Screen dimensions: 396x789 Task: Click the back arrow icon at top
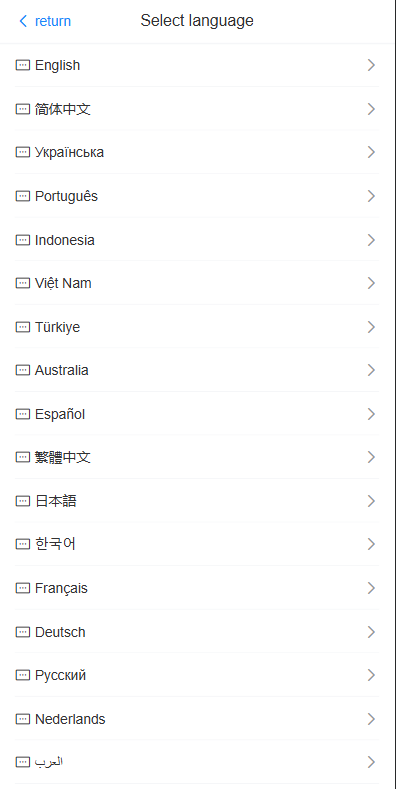(23, 21)
